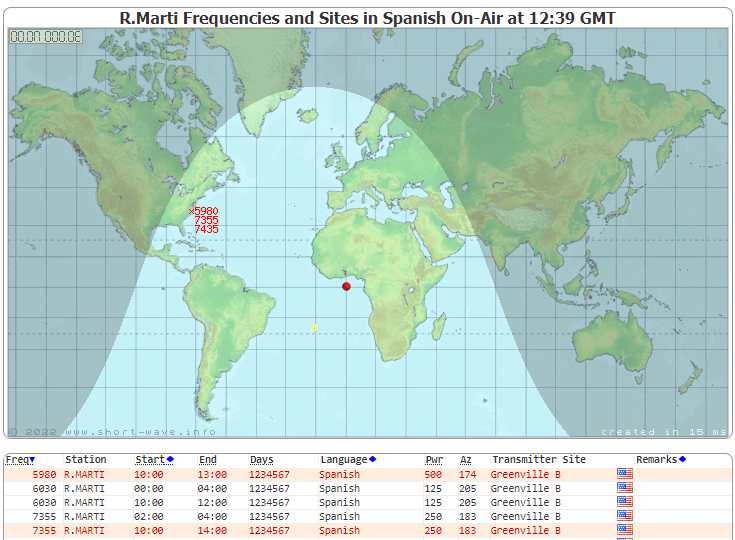Click the red x transmitter marker near 5980
The image size is (735, 540).
pos(192,211)
